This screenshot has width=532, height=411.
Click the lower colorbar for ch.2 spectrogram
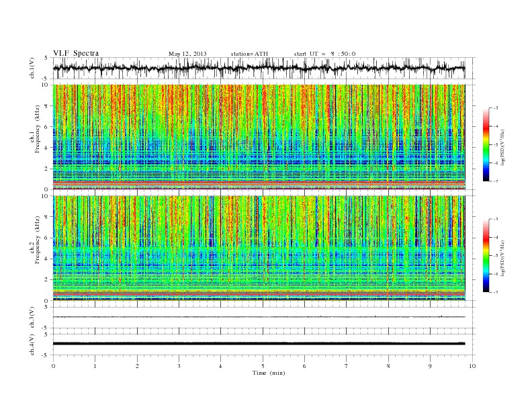pos(486,255)
